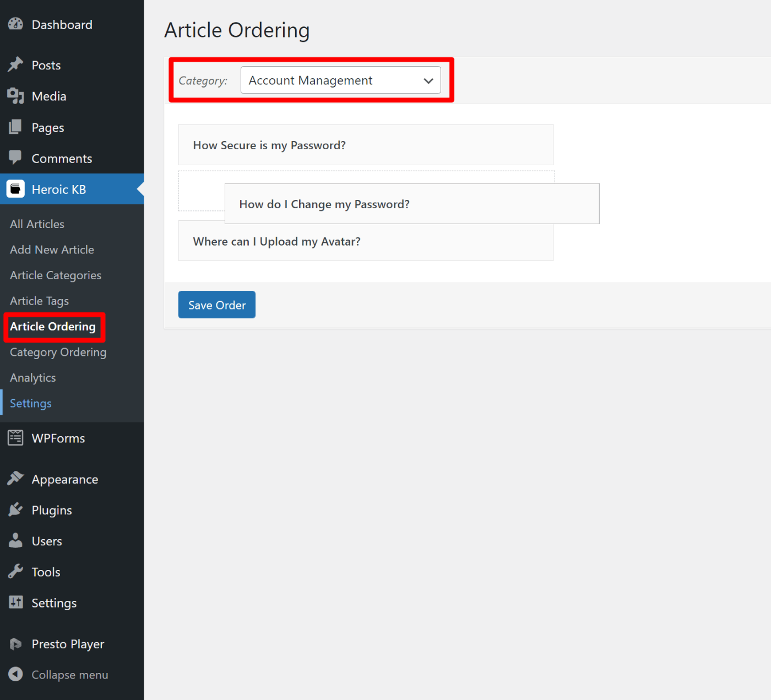Click the Users person icon
Screen dimensions: 771x700
(15, 541)
